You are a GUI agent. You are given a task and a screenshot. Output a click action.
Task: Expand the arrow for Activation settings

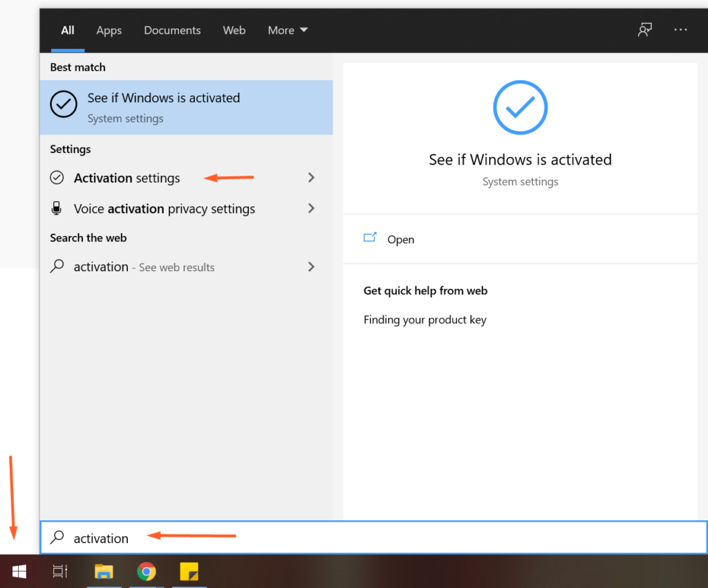click(x=311, y=178)
